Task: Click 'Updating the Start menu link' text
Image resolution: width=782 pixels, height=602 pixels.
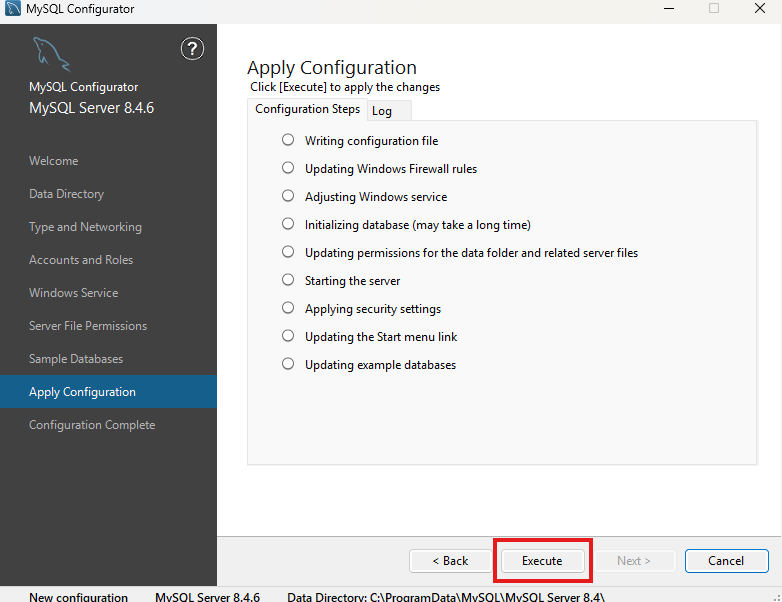Action: [x=381, y=337]
